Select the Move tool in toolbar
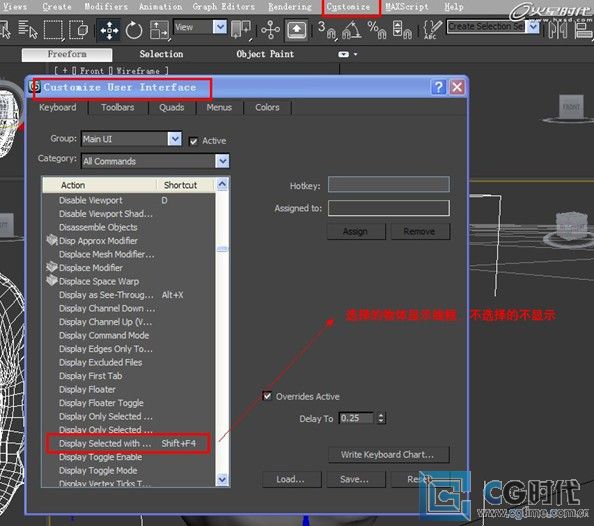 (109, 30)
